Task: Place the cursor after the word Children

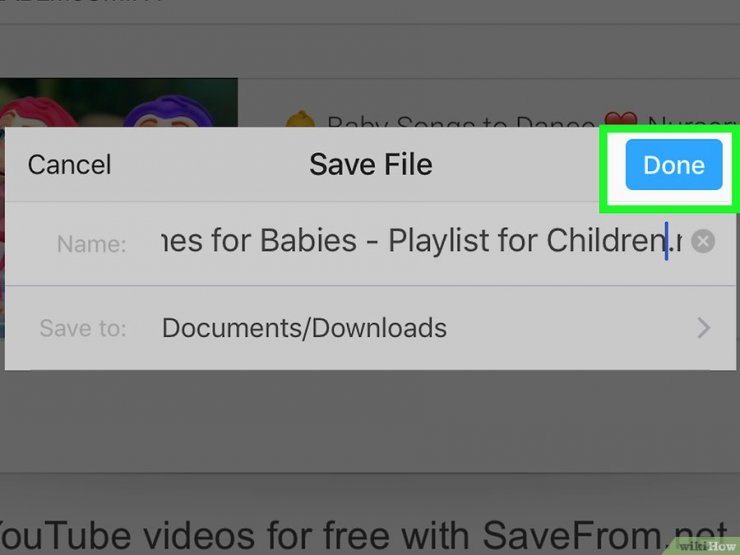Action: click(x=666, y=242)
